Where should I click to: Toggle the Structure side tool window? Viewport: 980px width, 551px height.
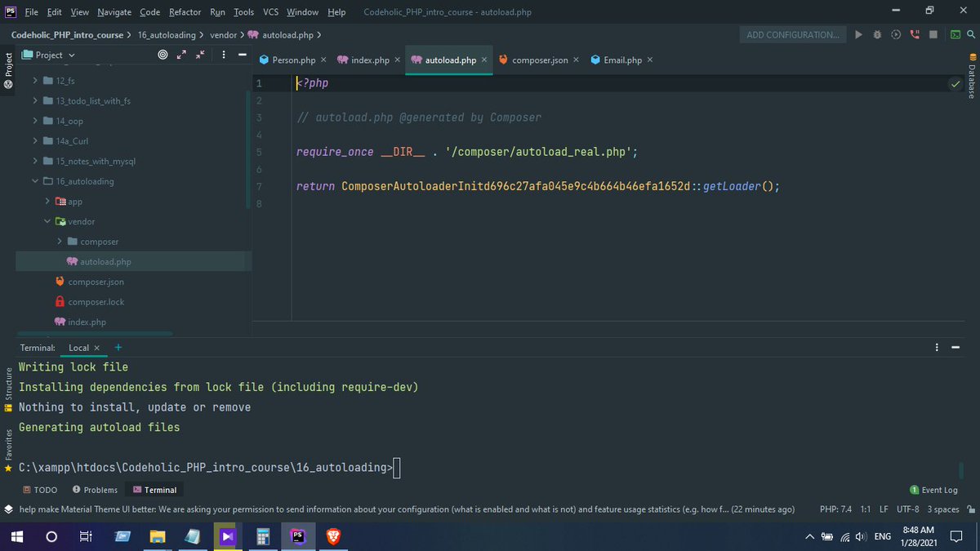(x=8, y=390)
